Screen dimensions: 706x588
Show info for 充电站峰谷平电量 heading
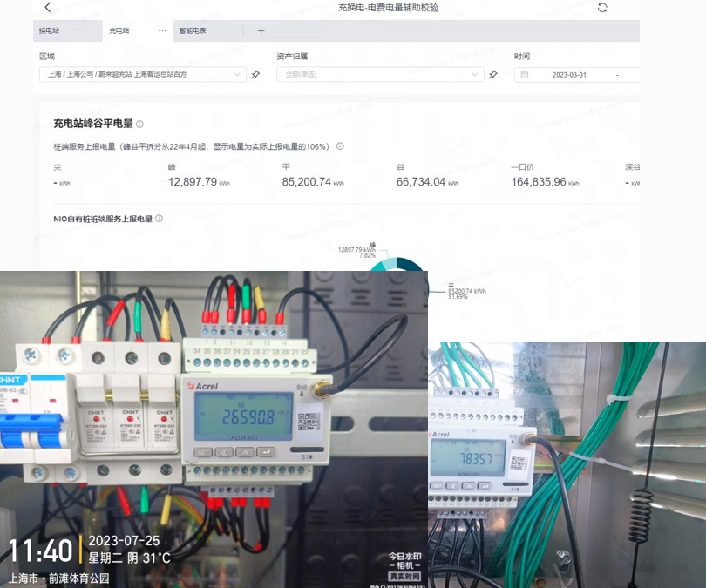pos(139,124)
